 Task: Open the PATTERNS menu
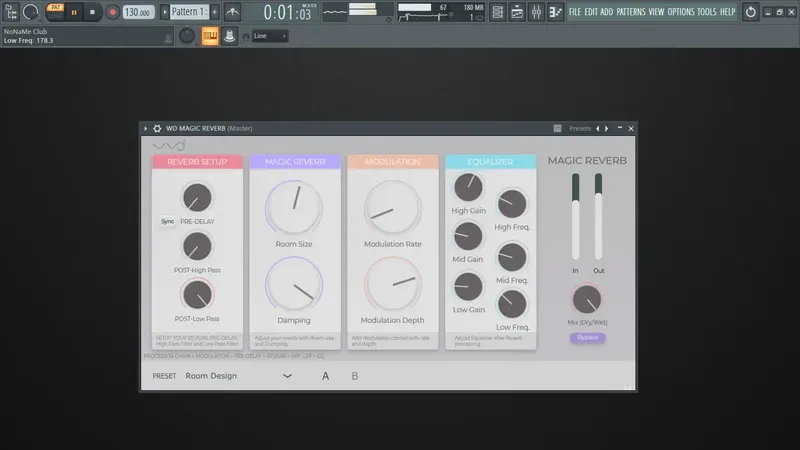point(631,12)
